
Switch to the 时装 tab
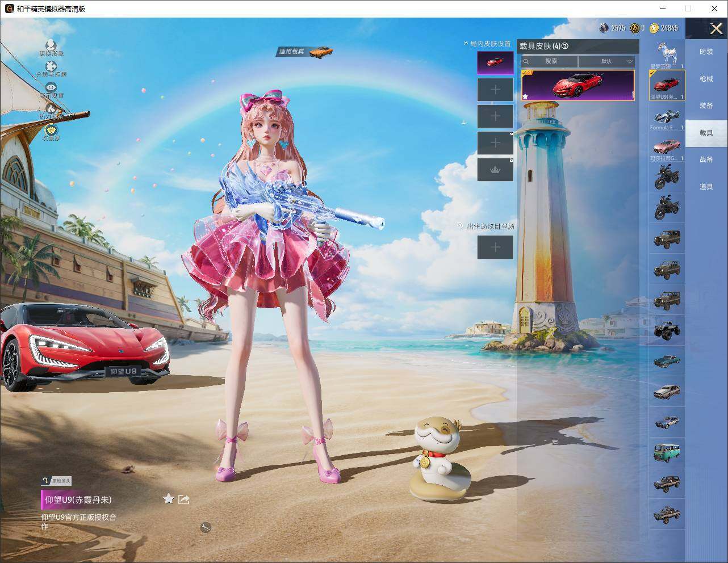point(706,52)
